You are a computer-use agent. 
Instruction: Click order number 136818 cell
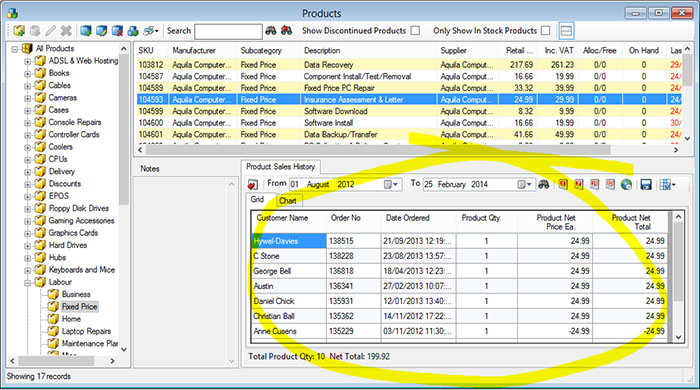pos(354,271)
